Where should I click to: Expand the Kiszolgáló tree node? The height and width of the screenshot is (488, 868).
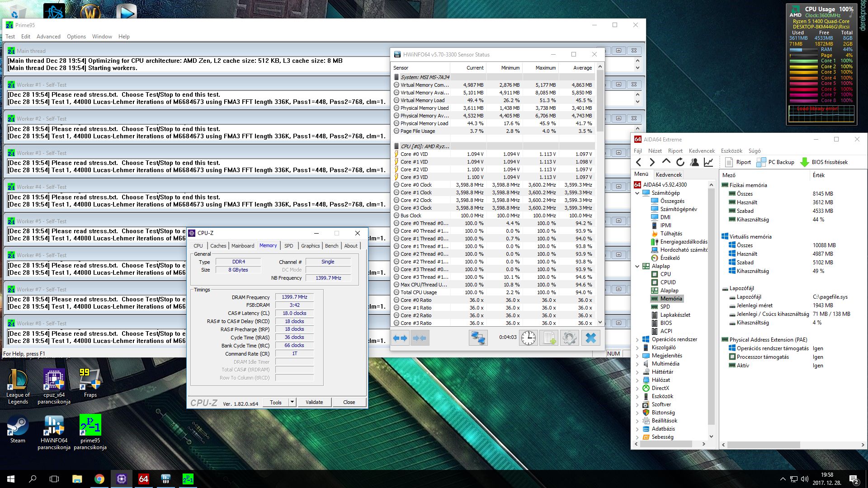[x=637, y=347]
